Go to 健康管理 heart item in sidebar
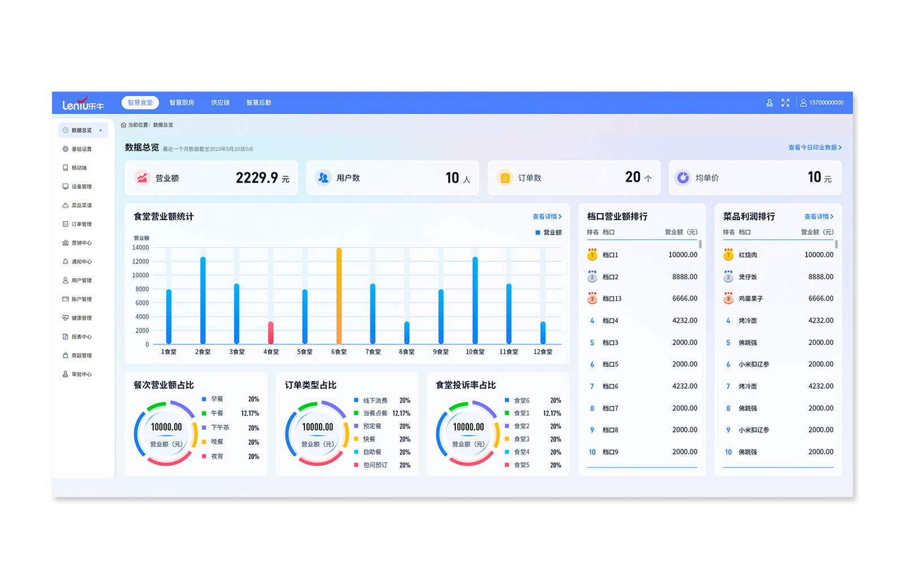This screenshot has height=588, width=905. point(77,318)
